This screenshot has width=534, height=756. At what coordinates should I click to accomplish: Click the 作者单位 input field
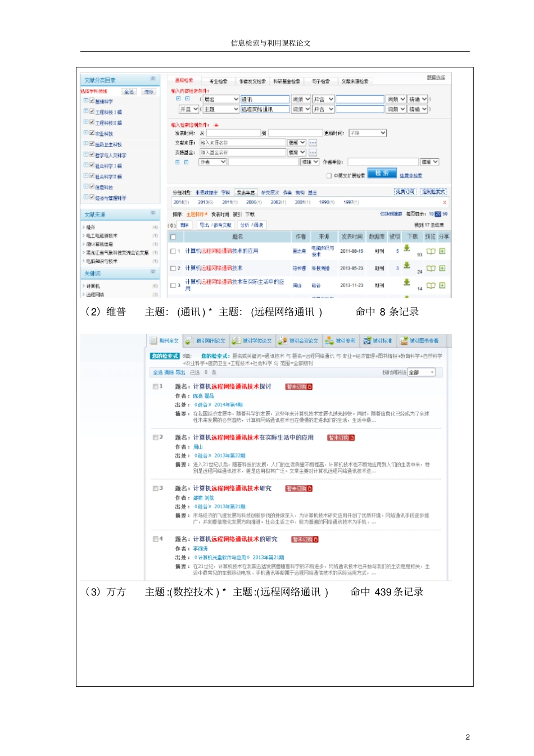pos(382,162)
